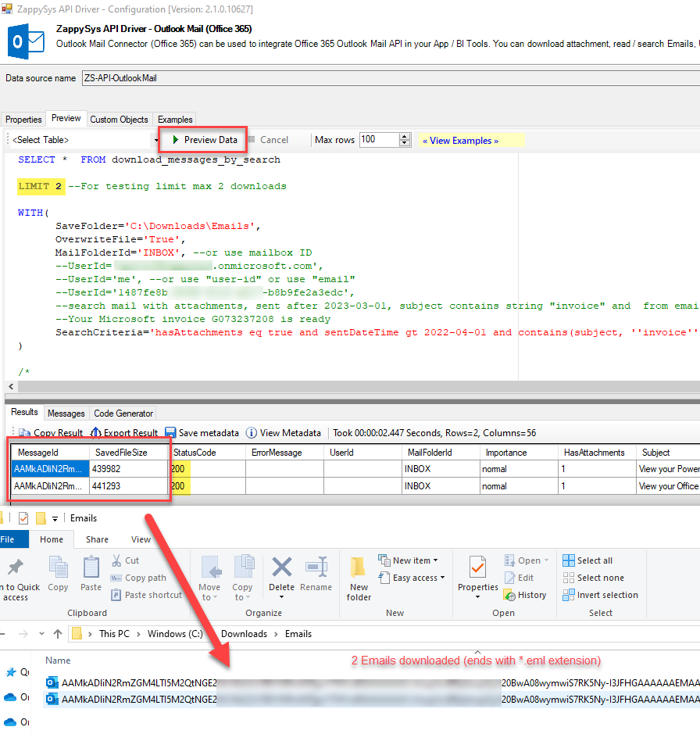This screenshot has height=734, width=700.
Task: Click the Copy icon in Clipboard group
Action: pyautogui.click(x=59, y=568)
